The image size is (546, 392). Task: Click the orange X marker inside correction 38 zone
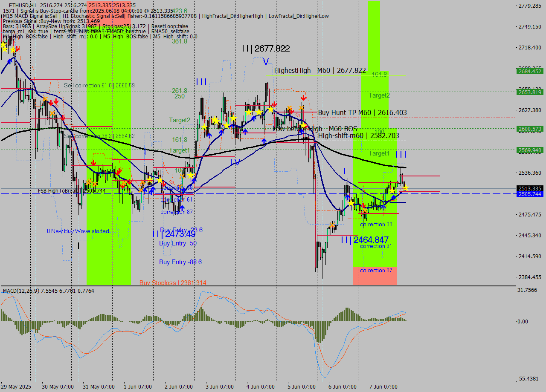click(x=364, y=210)
